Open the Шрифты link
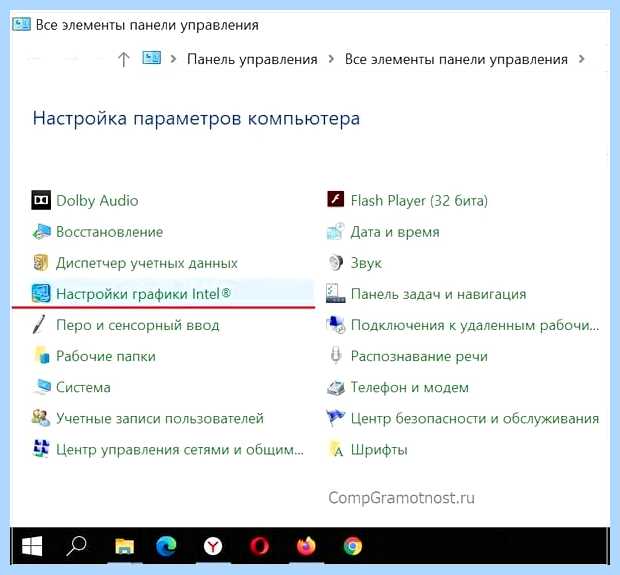This screenshot has width=620, height=575. tap(379, 450)
